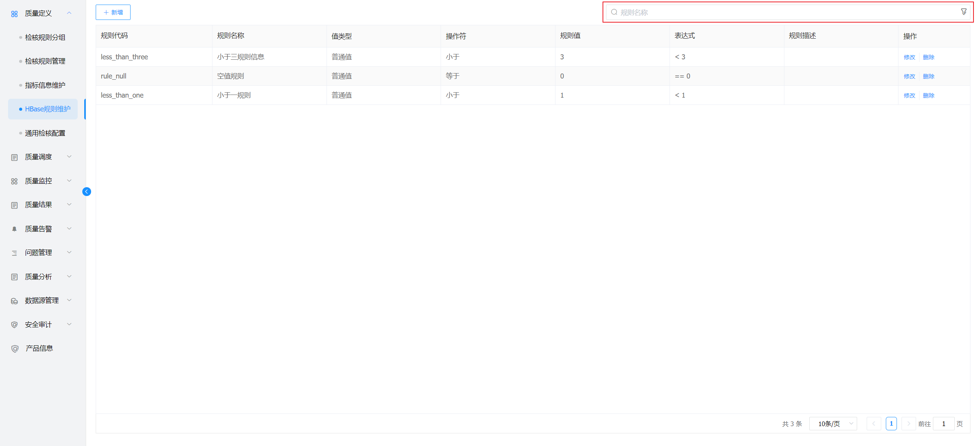Click the 规则名称 search input field
Screen dimensions: 980x446
pos(785,12)
